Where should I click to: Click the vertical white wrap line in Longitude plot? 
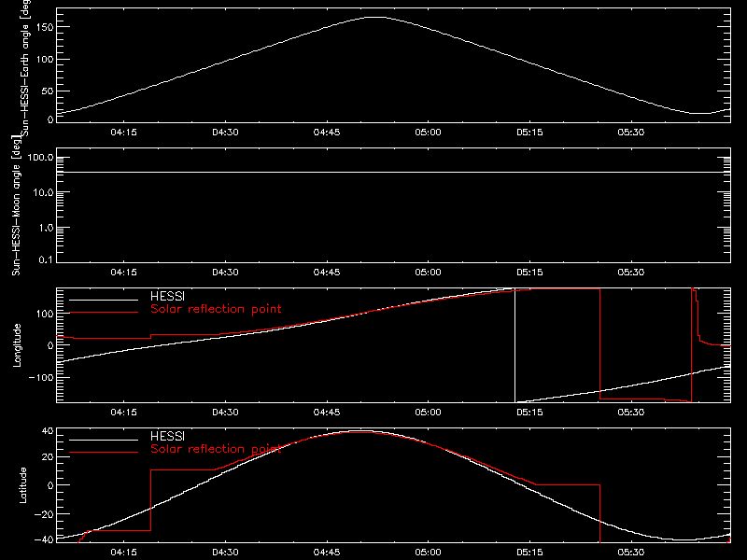(x=515, y=345)
